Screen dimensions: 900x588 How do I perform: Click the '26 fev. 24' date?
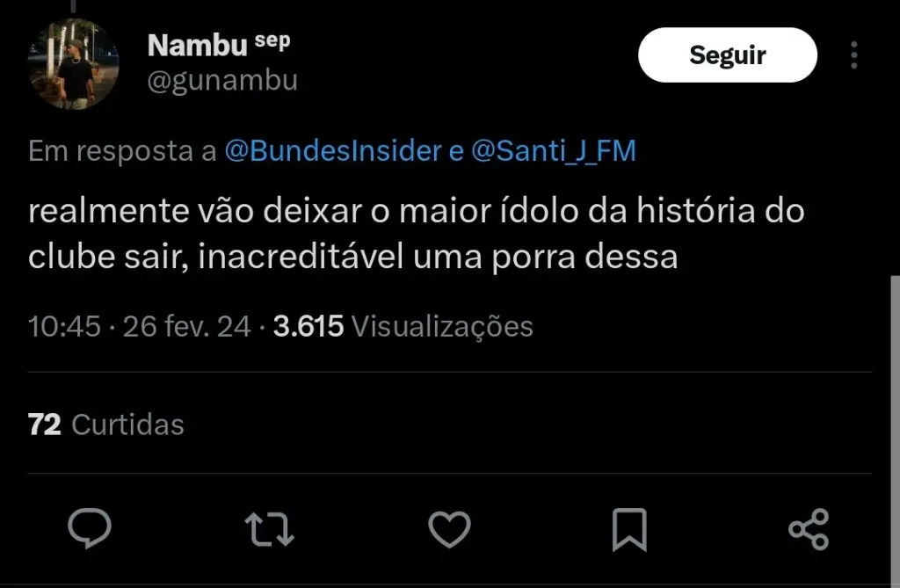[186, 326]
